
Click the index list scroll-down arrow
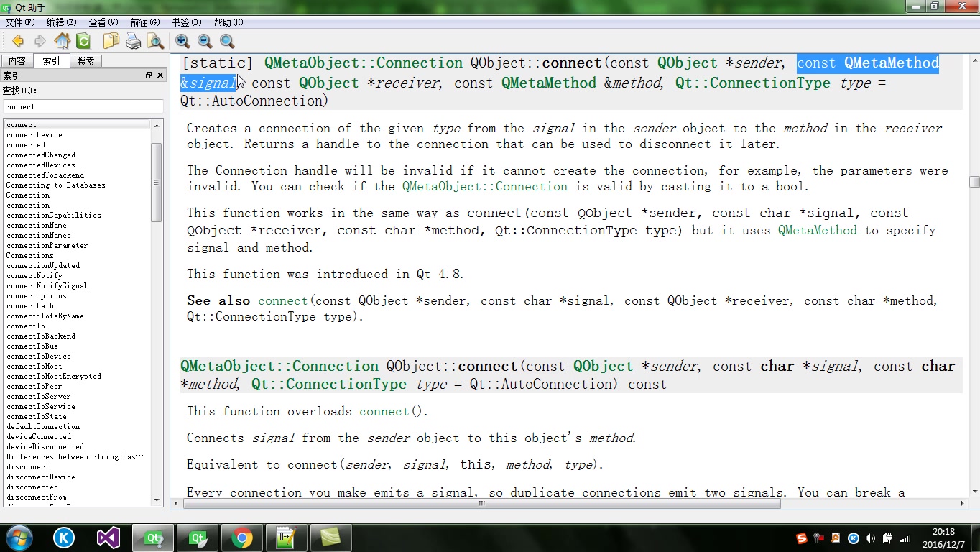[x=157, y=500]
